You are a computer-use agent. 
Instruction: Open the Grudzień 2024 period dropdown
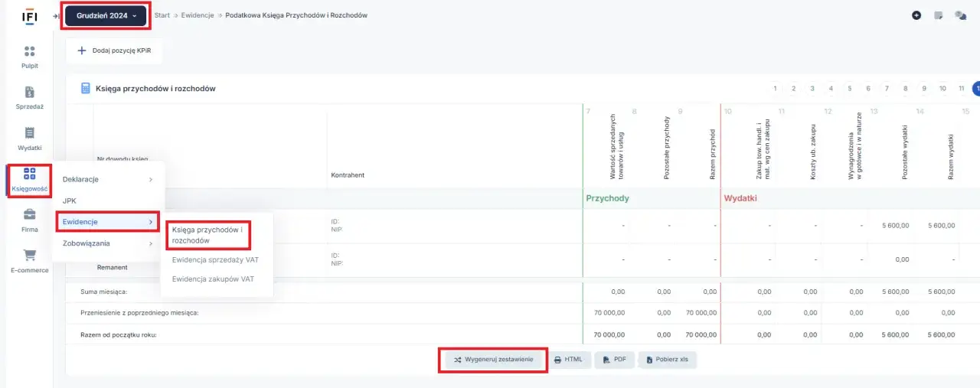point(106,15)
